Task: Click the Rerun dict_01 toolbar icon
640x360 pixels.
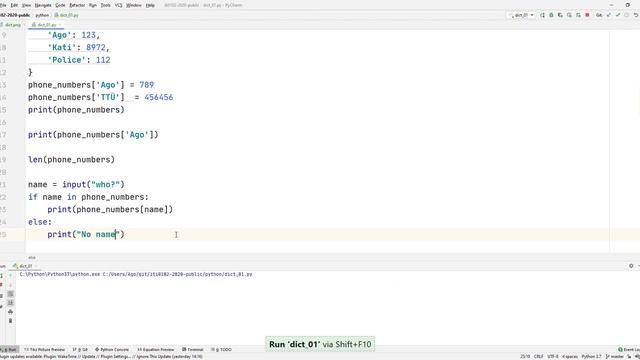Action: point(542,15)
